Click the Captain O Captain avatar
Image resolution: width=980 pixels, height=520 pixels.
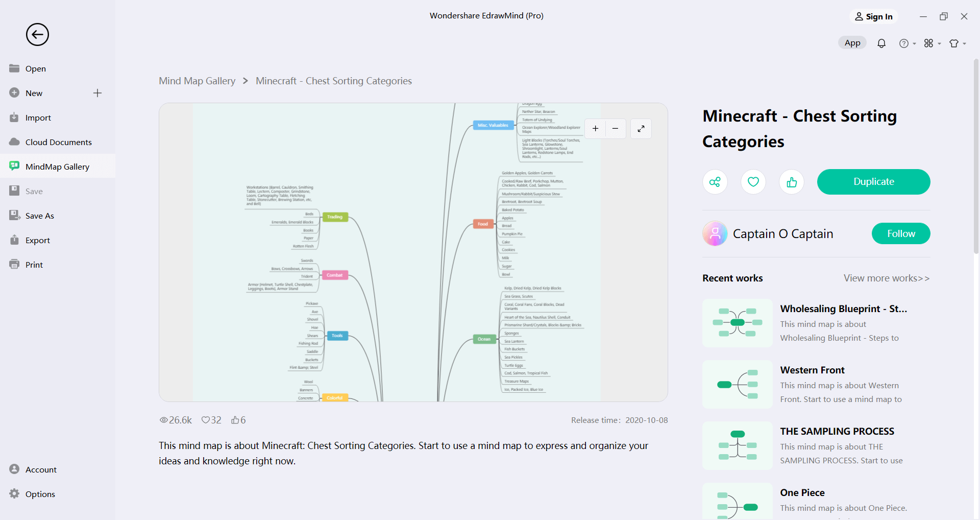click(x=715, y=233)
